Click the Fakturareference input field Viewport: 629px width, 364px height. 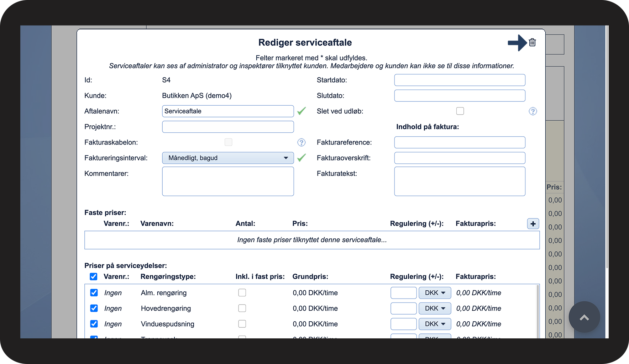[x=460, y=142]
